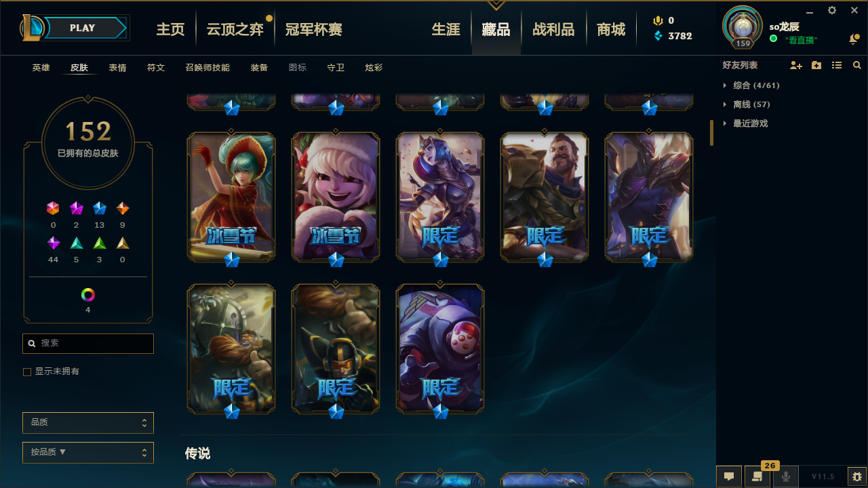Open the 按品质 sort dropdown
Image resolution: width=868 pixels, height=488 pixels.
[88, 453]
